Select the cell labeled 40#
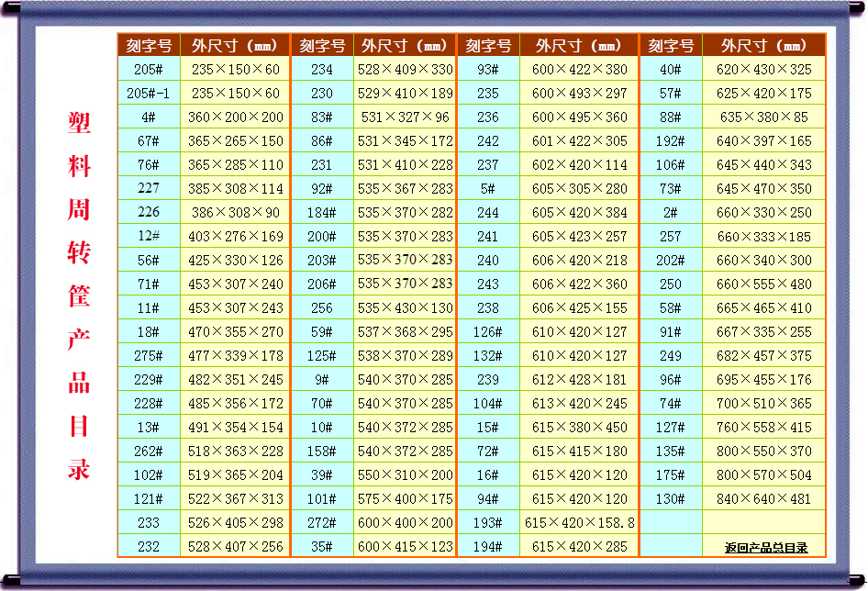This screenshot has height=591, width=868. point(670,69)
